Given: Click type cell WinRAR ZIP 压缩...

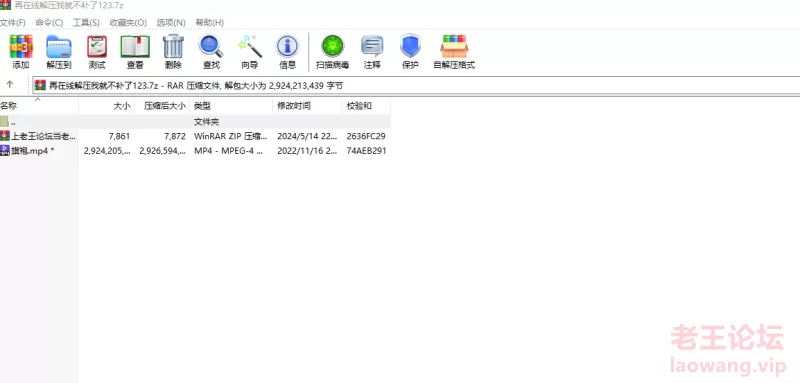Looking at the screenshot, I should (231, 136).
